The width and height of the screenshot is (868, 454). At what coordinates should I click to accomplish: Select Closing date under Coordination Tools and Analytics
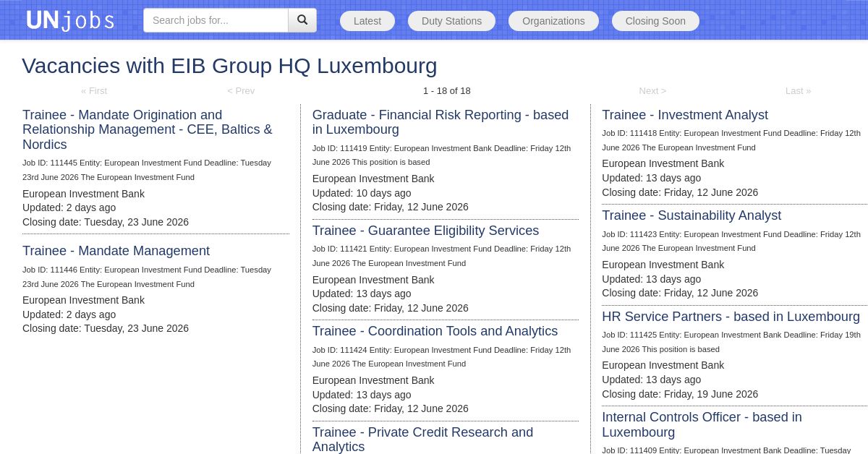(391, 408)
